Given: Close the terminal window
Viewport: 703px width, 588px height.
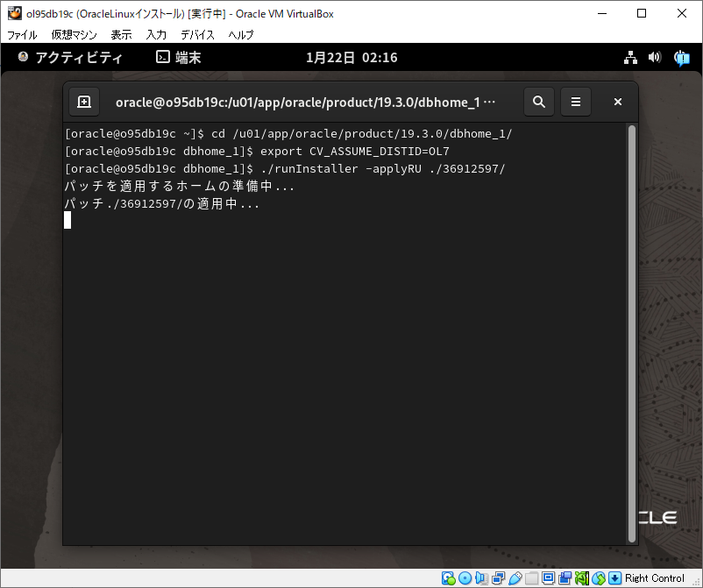Looking at the screenshot, I should [618, 102].
